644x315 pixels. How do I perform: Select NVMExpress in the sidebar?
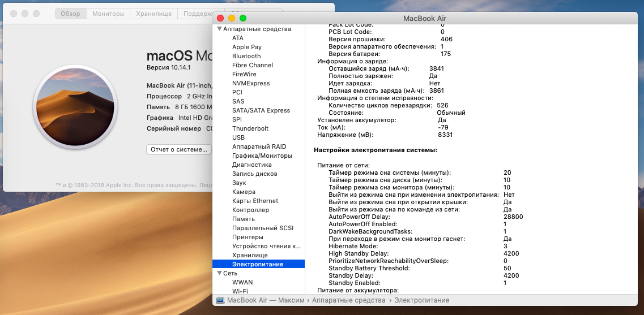coord(251,83)
